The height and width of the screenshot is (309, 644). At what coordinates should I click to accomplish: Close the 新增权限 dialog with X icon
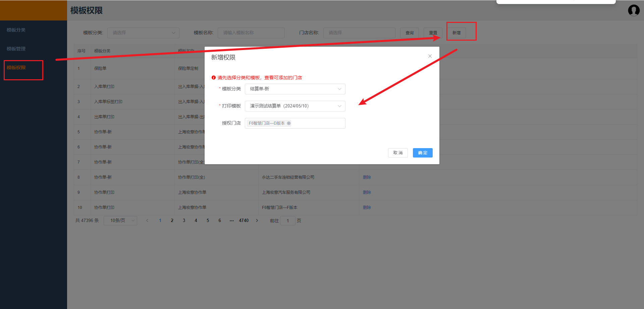coord(430,56)
